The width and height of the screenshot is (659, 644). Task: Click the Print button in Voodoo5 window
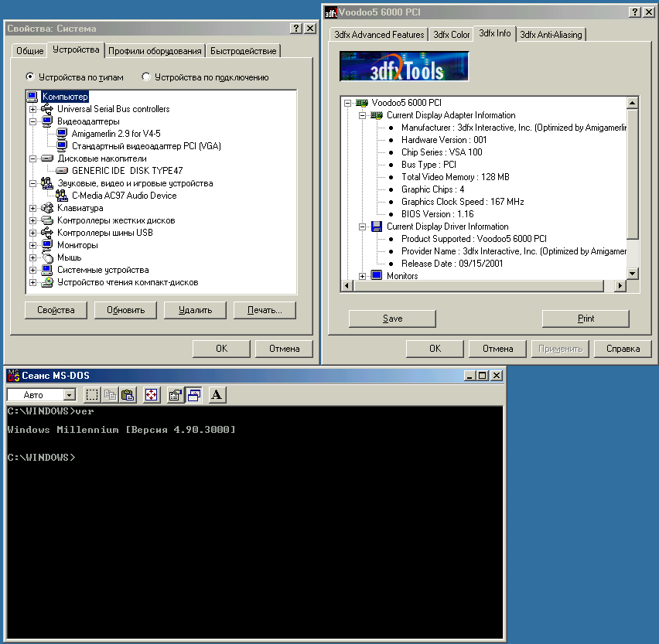pyautogui.click(x=586, y=319)
